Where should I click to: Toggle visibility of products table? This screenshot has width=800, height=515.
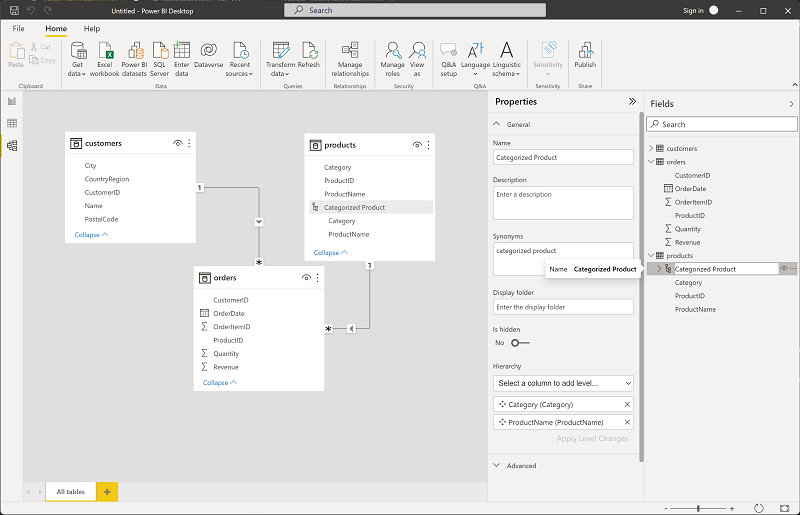click(417, 145)
